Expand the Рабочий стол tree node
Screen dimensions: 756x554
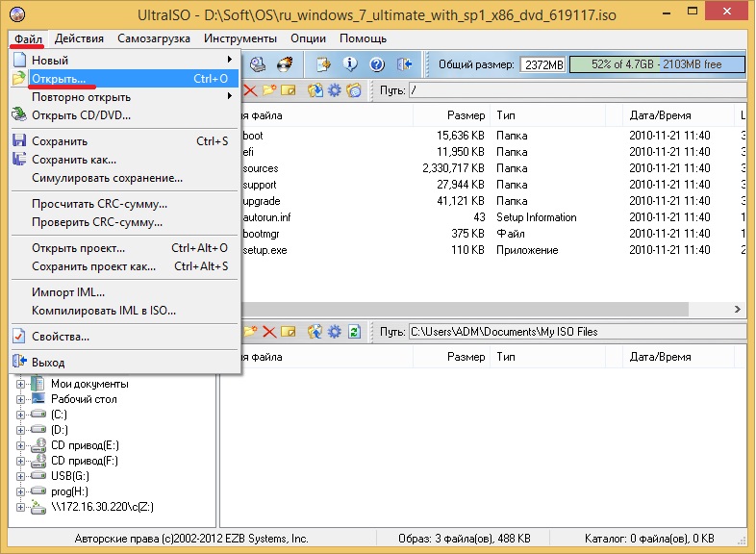point(20,399)
